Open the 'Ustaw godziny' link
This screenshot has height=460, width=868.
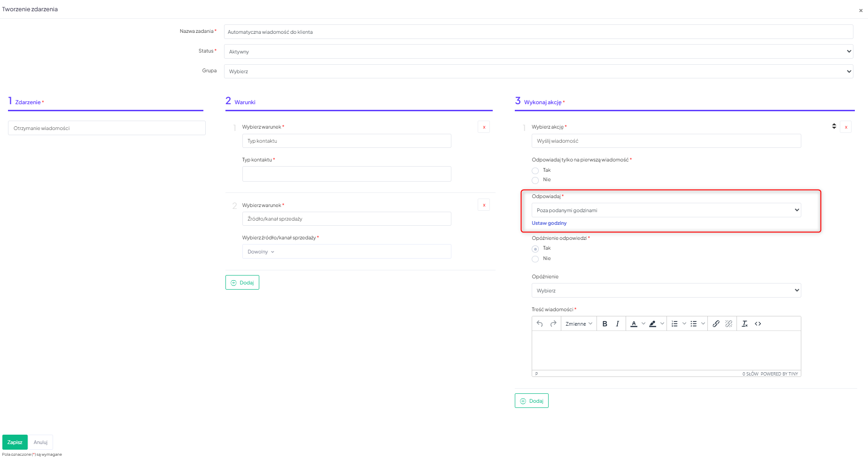tap(549, 223)
